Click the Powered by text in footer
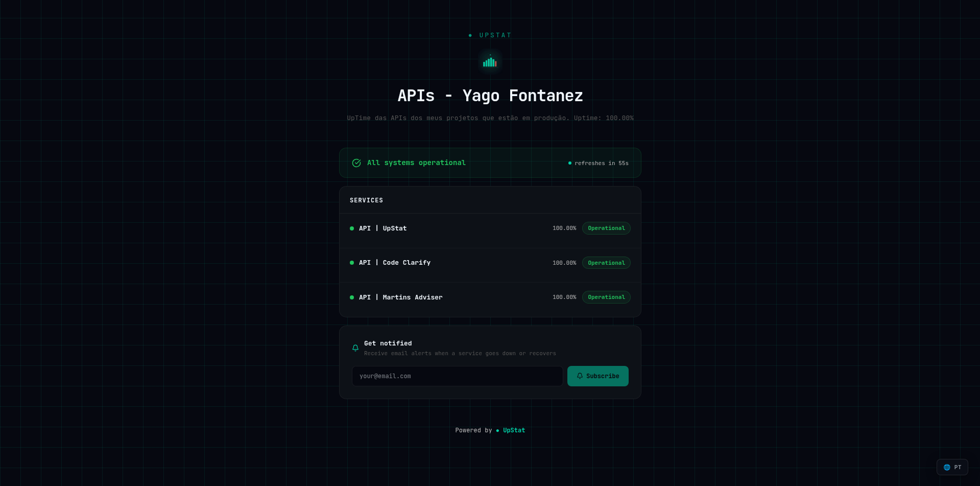980x486 pixels. click(473, 430)
